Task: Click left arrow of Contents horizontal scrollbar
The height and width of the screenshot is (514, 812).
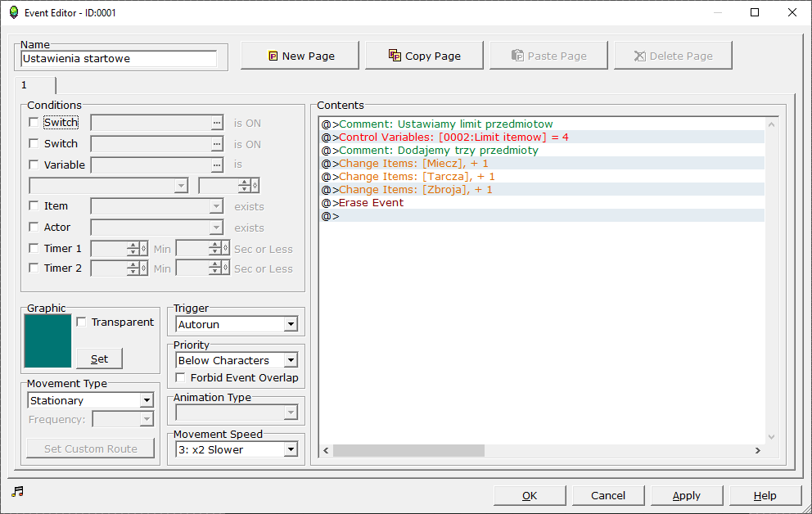Action: [x=326, y=450]
